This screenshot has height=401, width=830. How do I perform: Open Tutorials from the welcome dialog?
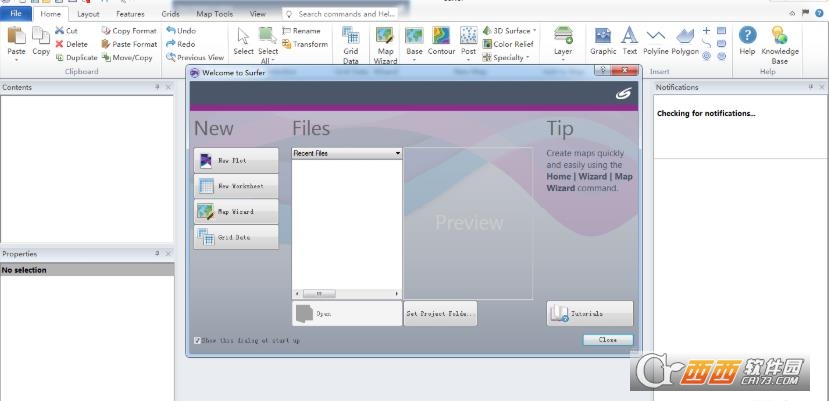tap(590, 314)
